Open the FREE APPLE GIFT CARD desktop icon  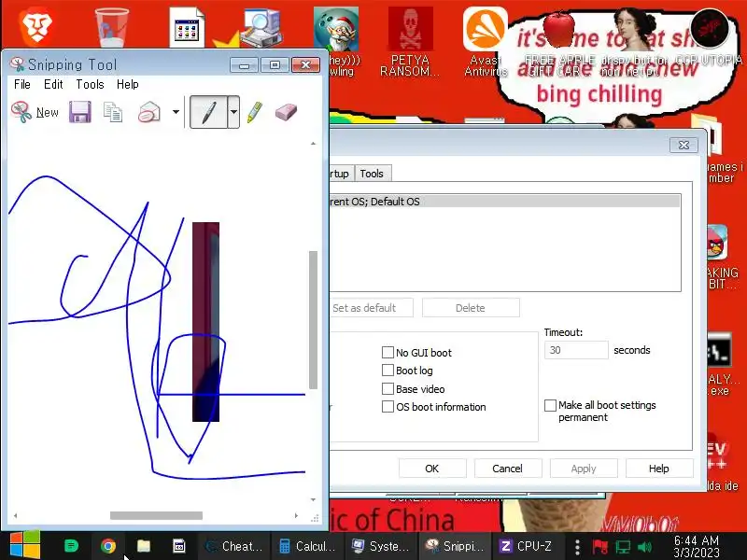(559, 43)
